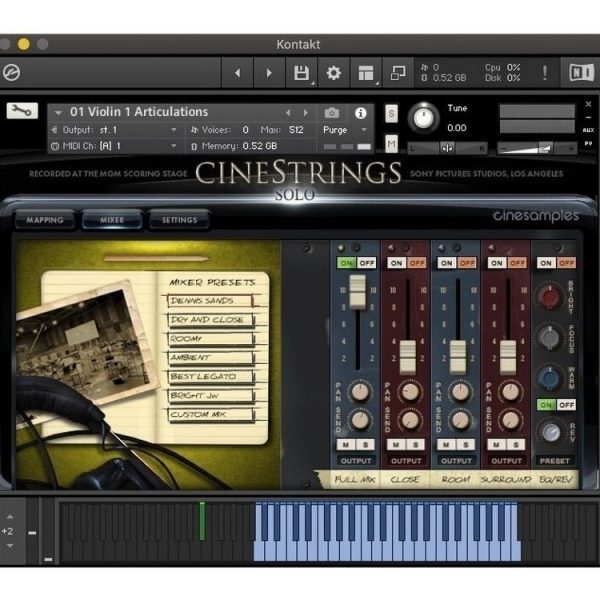Open instrument edit mode wrench icon
This screenshot has height=600, width=600.
pos(22,111)
